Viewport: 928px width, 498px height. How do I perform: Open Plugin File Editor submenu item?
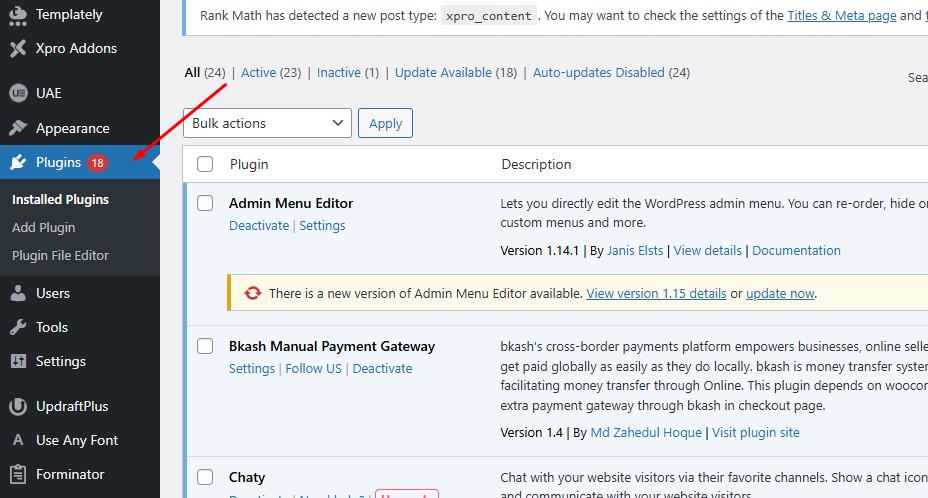click(60, 255)
